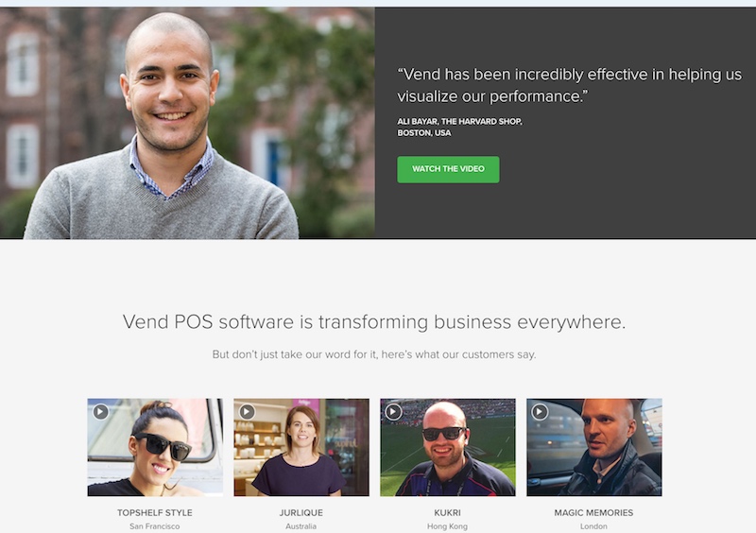The height and width of the screenshot is (533, 756).
Task: Click the San Francisco location text
Action: [155, 526]
